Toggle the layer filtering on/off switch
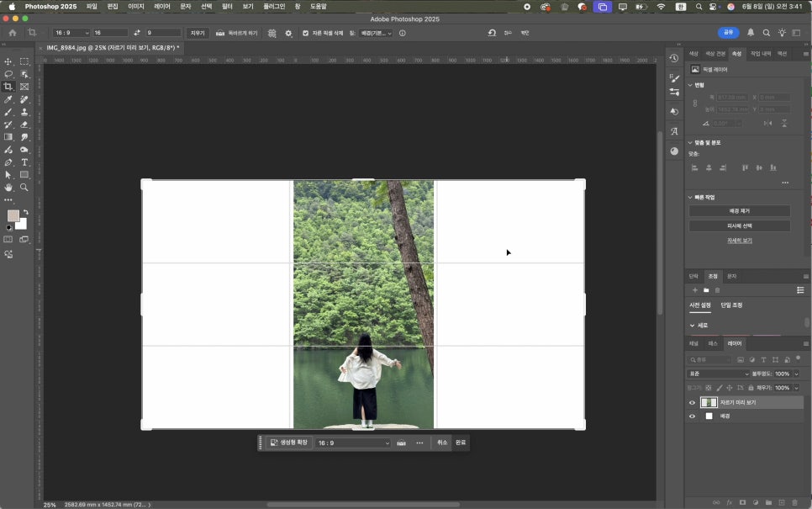This screenshot has width=812, height=509. click(798, 358)
